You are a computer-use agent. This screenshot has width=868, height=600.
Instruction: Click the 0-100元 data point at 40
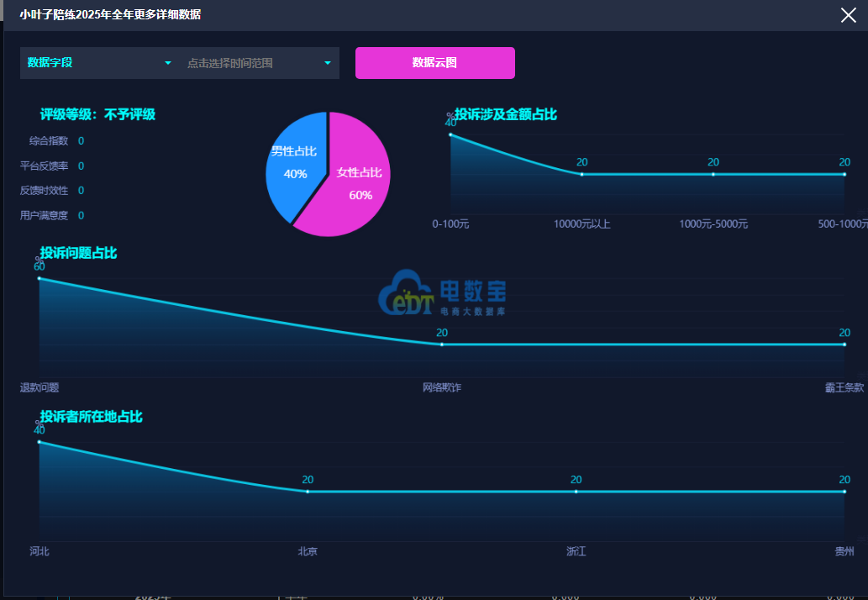(x=450, y=134)
